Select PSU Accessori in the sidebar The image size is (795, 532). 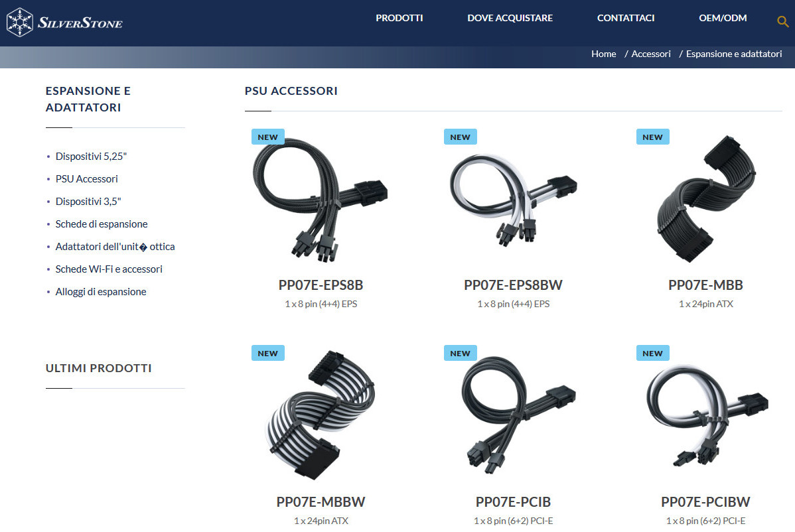click(86, 179)
